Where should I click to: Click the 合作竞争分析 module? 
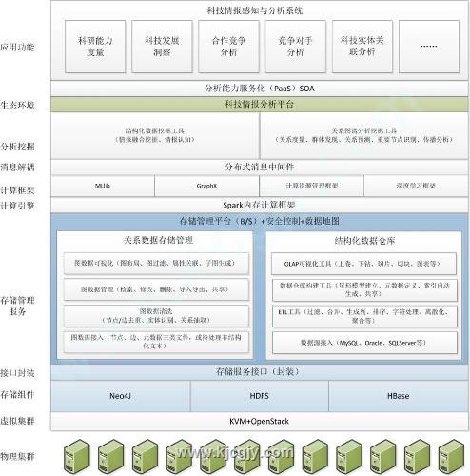pos(228,47)
